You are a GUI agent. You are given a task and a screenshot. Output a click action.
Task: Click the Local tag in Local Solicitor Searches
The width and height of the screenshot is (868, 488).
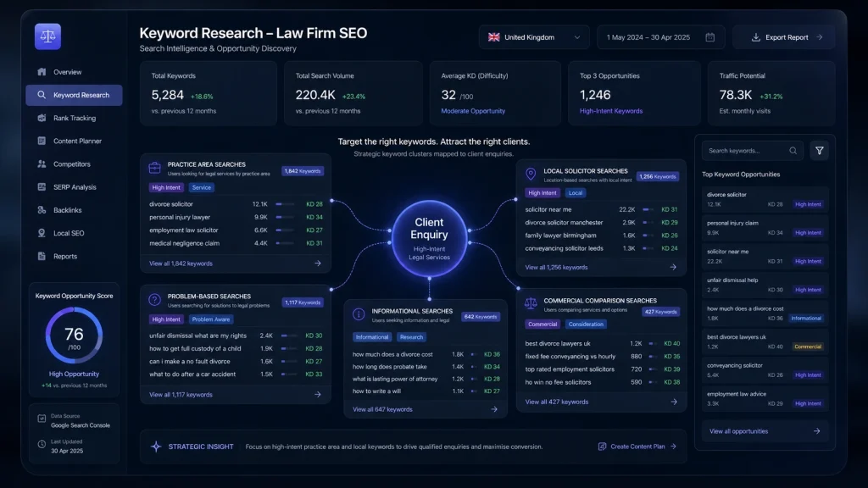[x=576, y=193]
